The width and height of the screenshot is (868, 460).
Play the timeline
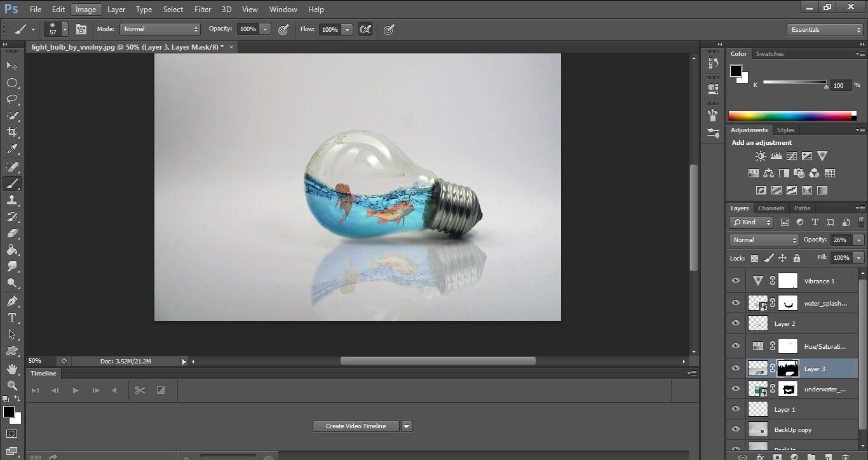(x=76, y=390)
